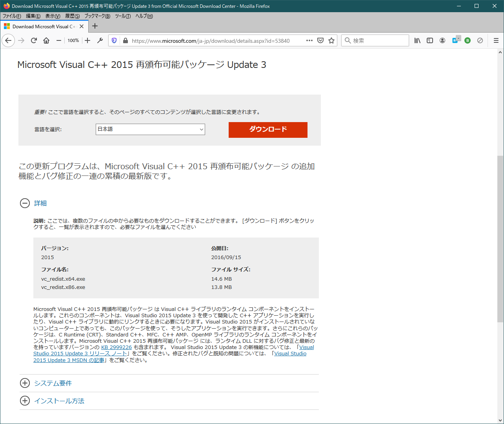Click the 14.6 MB file size

222,279
